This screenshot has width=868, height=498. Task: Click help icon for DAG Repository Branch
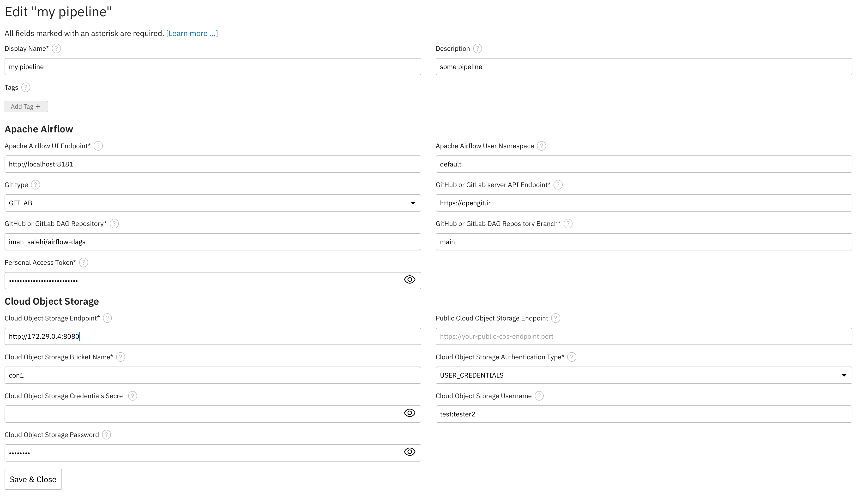(x=568, y=224)
